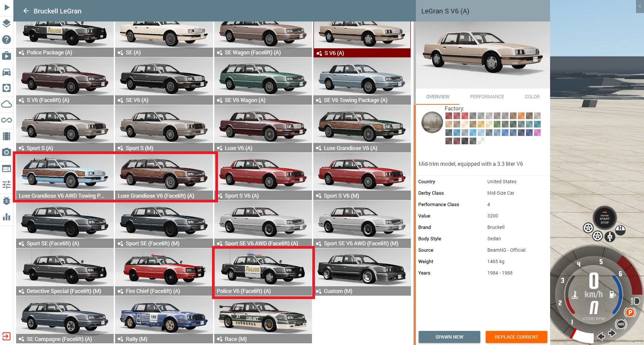Choose the Luxe V6 (A) car

263,129
